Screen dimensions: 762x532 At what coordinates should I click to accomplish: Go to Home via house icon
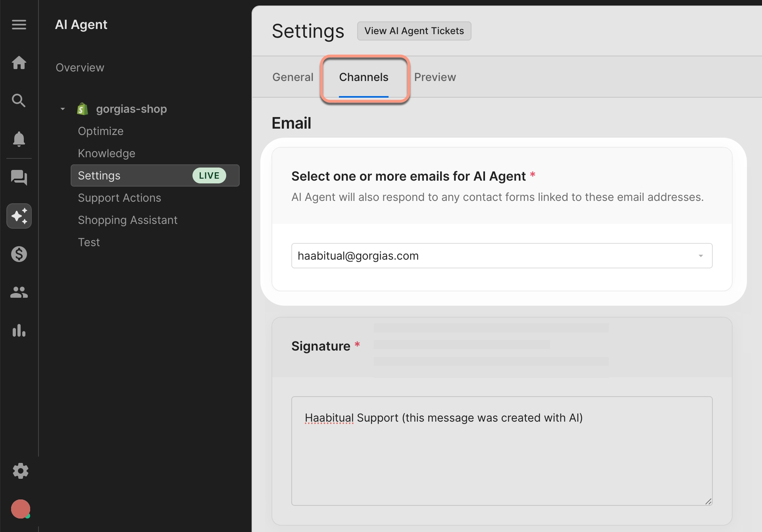(x=19, y=63)
